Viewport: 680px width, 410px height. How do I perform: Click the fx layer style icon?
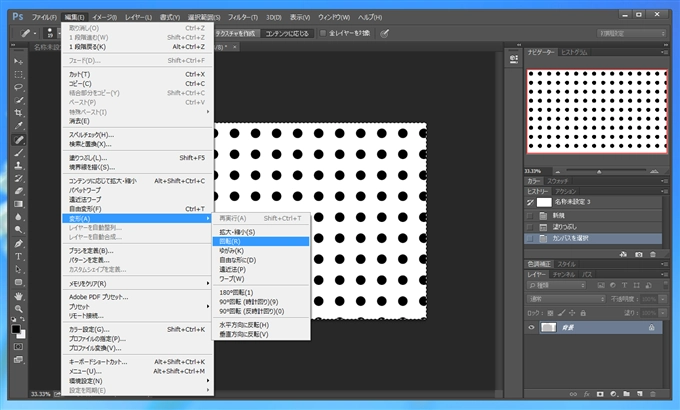click(x=586, y=394)
